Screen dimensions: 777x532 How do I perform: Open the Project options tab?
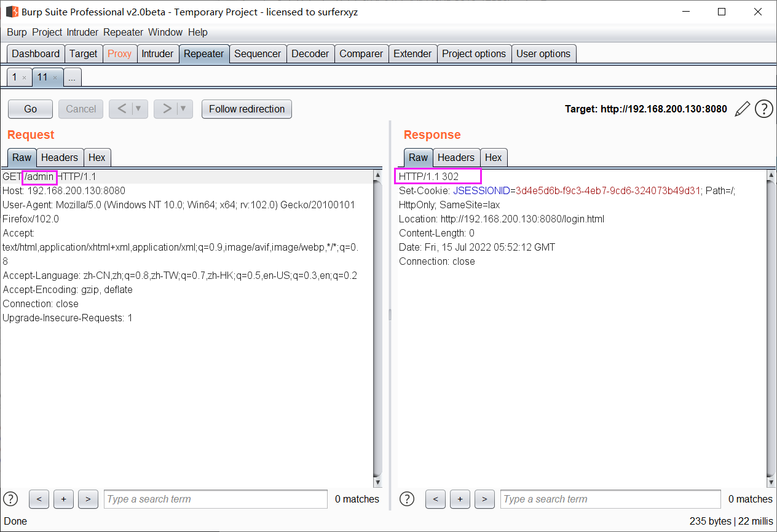[x=474, y=53]
